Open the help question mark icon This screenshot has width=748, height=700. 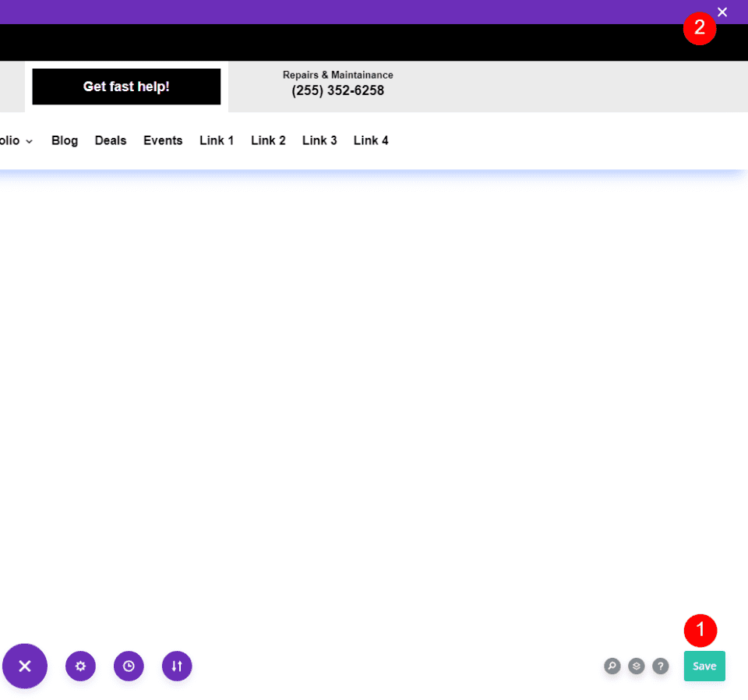tap(661, 666)
